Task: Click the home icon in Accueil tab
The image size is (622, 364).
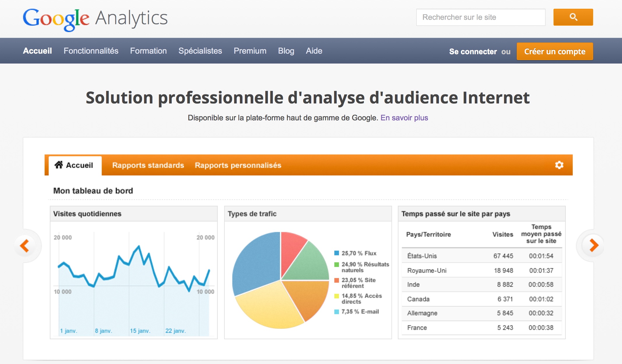Action: (x=59, y=165)
